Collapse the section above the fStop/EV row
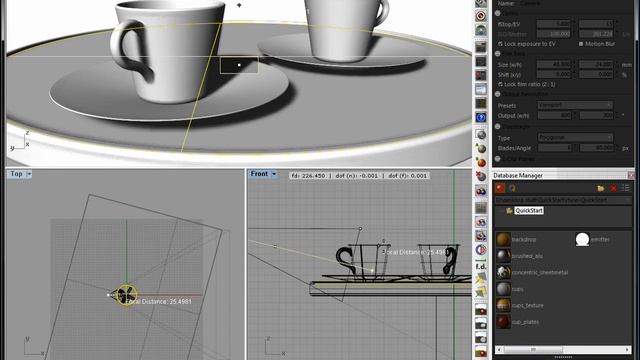 pyautogui.click(x=498, y=13)
